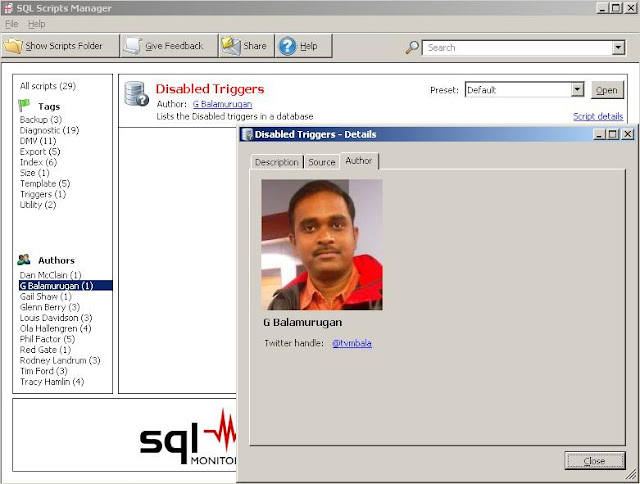Select author Rodney Landrum (3)
Viewport: 640px width, 484px height.
(x=60, y=360)
